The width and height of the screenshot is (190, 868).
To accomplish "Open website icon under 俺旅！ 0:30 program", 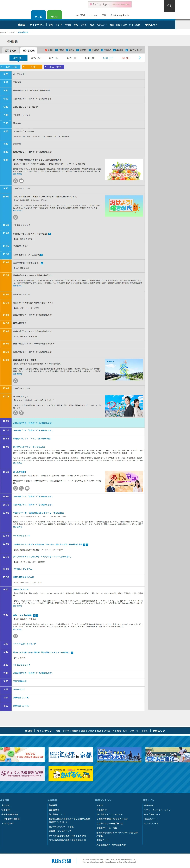I will click(x=15, y=636).
